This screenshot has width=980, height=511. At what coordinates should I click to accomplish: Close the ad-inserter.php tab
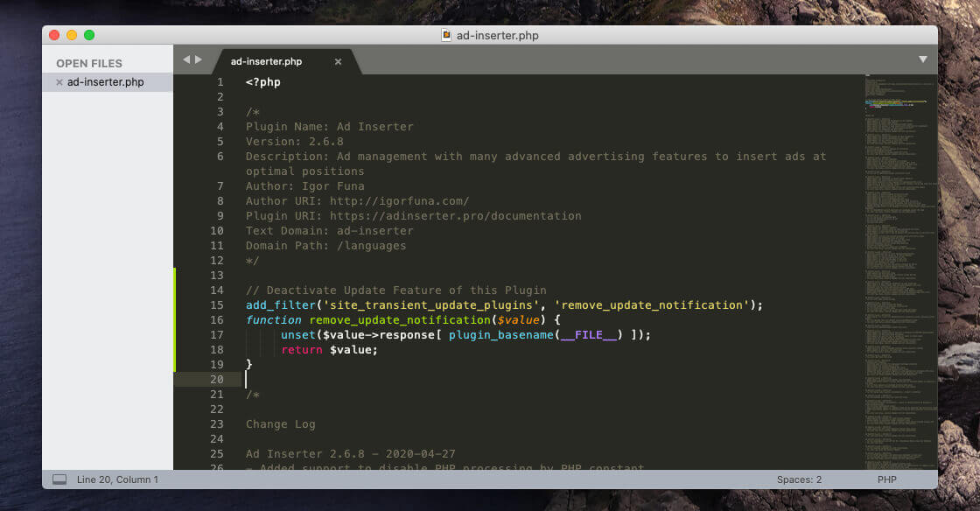tap(338, 62)
